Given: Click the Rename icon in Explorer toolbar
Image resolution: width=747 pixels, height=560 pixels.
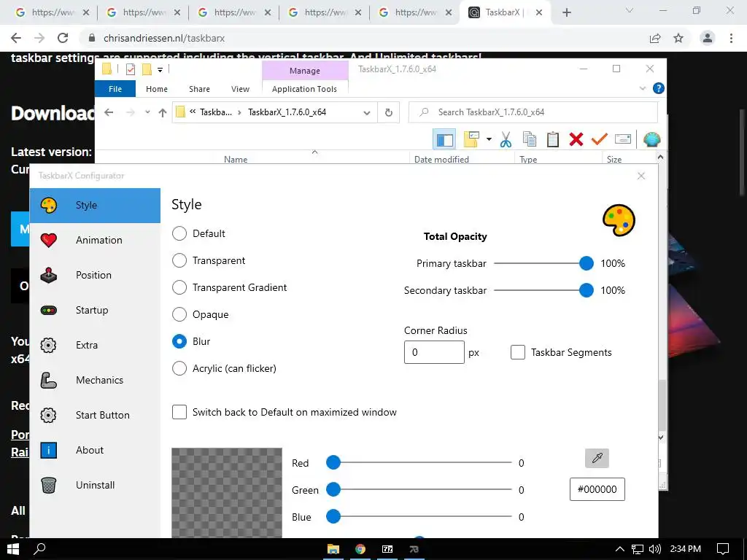Looking at the screenshot, I should tap(623, 139).
